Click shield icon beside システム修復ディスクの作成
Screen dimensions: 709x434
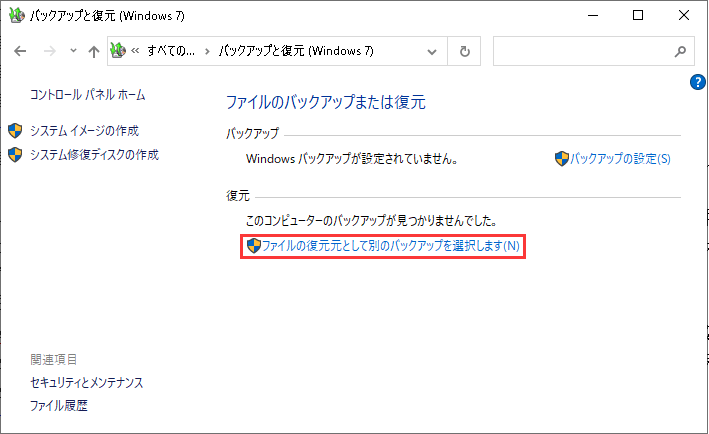[x=15, y=155]
